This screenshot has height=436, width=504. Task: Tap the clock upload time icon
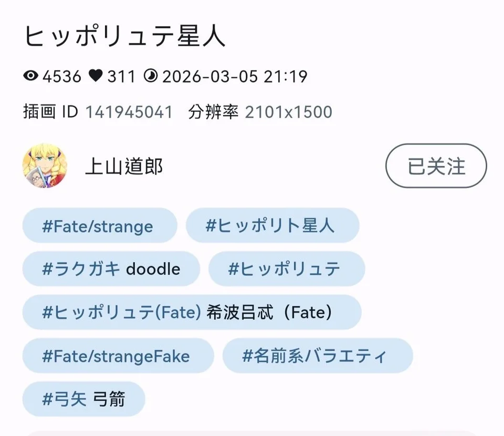click(x=150, y=77)
